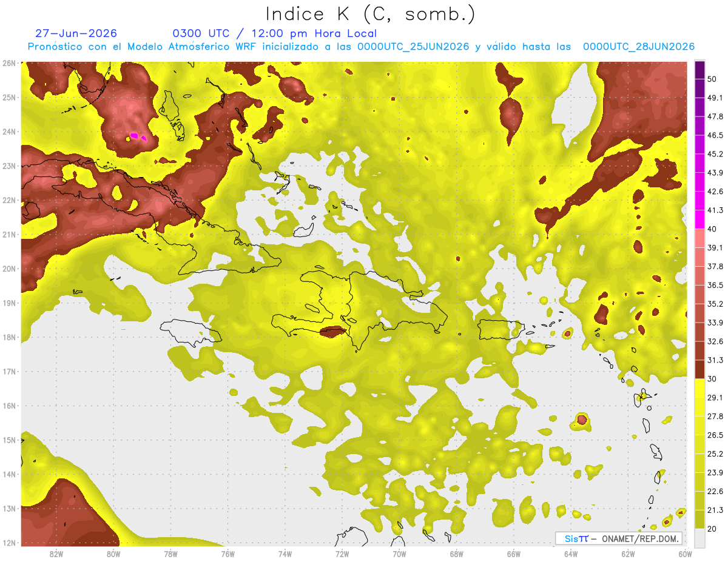
Task: Click longitude axis label '76W'
Action: [x=227, y=554]
